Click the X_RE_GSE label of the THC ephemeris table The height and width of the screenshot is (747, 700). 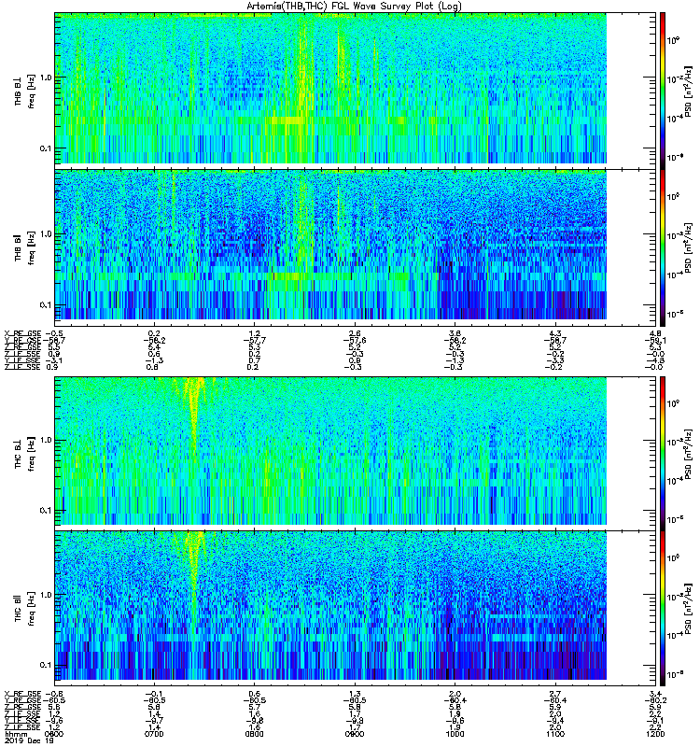(x=22, y=694)
